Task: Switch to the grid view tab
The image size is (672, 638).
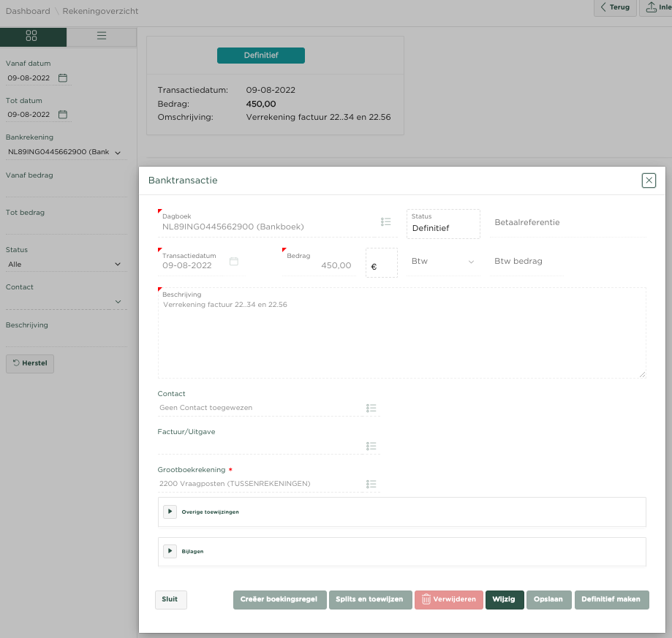Action: pyautogui.click(x=31, y=36)
